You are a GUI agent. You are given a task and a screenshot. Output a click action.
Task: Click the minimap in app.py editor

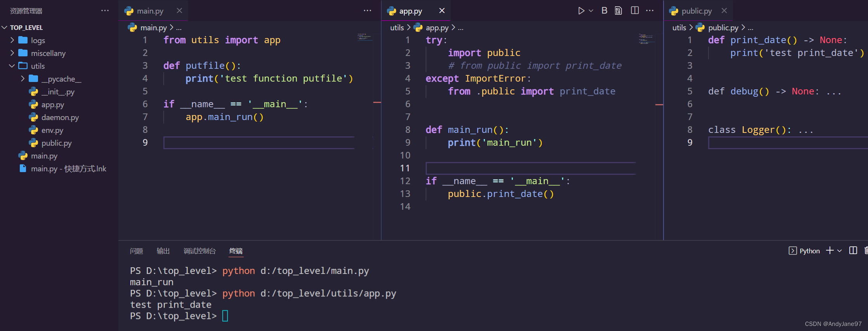click(646, 38)
